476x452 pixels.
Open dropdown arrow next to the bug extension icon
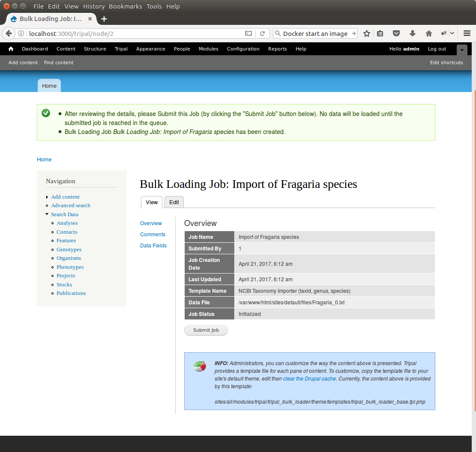coord(452,33)
